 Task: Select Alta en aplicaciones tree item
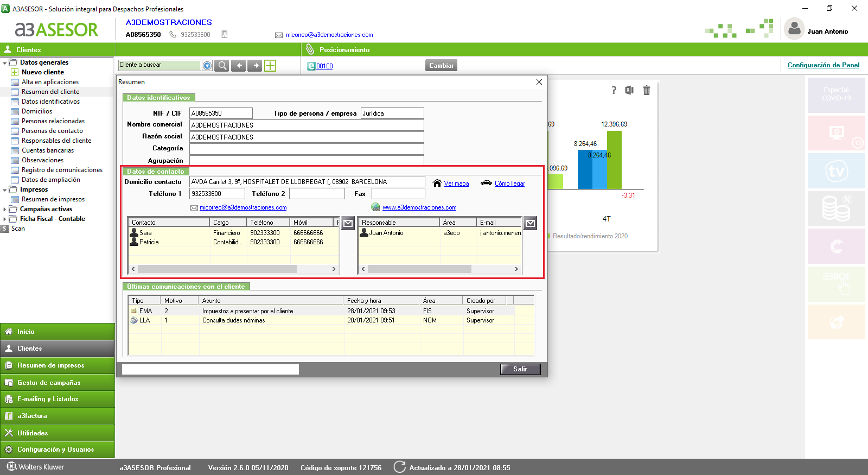pos(50,82)
